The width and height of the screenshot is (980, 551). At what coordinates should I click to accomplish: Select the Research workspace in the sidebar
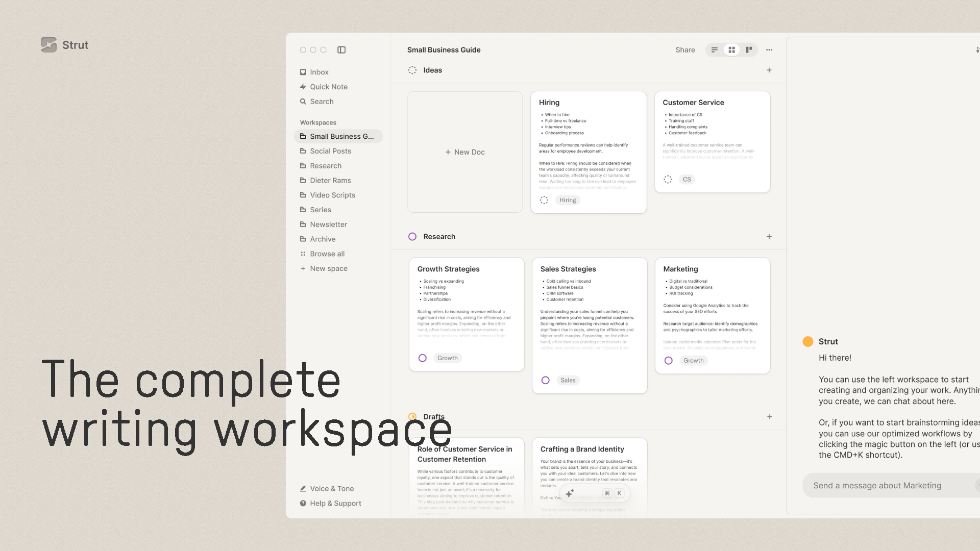[x=326, y=165]
